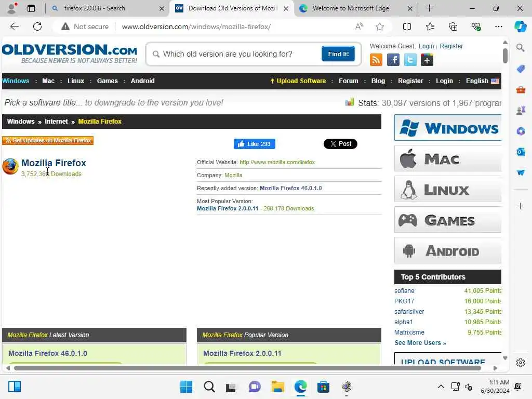The image size is (532, 399).
Task: Click Get Updates on Mozilla Firefox button
Action: (48, 140)
